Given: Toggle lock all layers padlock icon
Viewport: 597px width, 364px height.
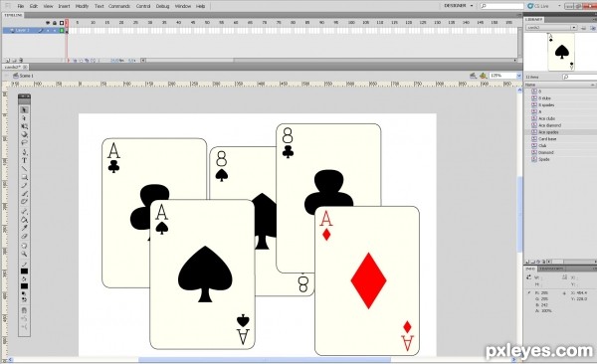Looking at the screenshot, I should (55, 23).
